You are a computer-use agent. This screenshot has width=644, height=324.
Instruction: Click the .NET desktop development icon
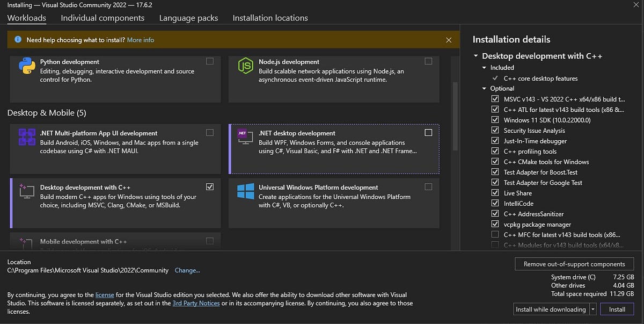[x=245, y=136]
